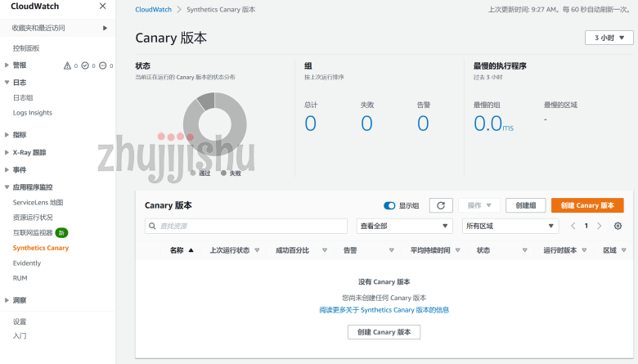The width and height of the screenshot is (638, 364).
Task: Open 入门 getting started
Action: 20,336
